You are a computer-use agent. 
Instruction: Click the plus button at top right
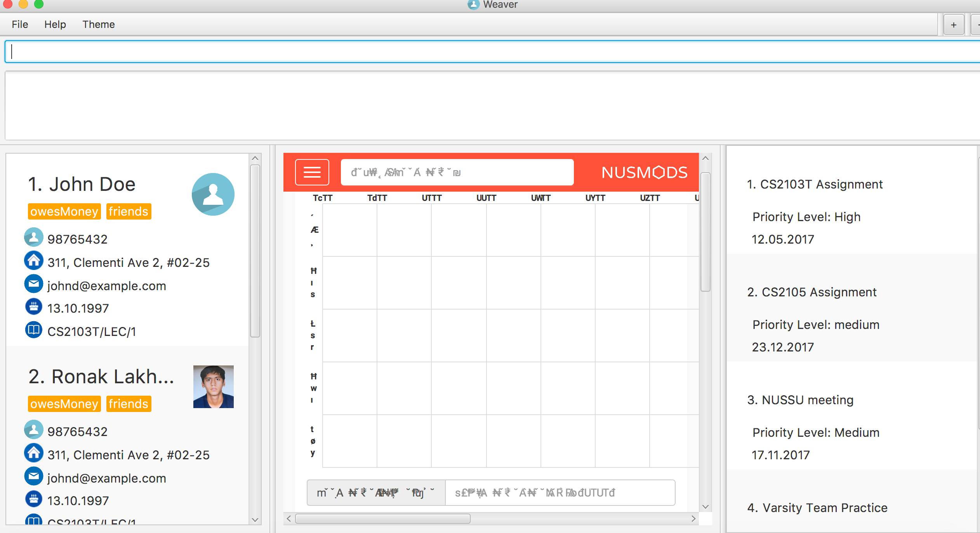coord(953,25)
